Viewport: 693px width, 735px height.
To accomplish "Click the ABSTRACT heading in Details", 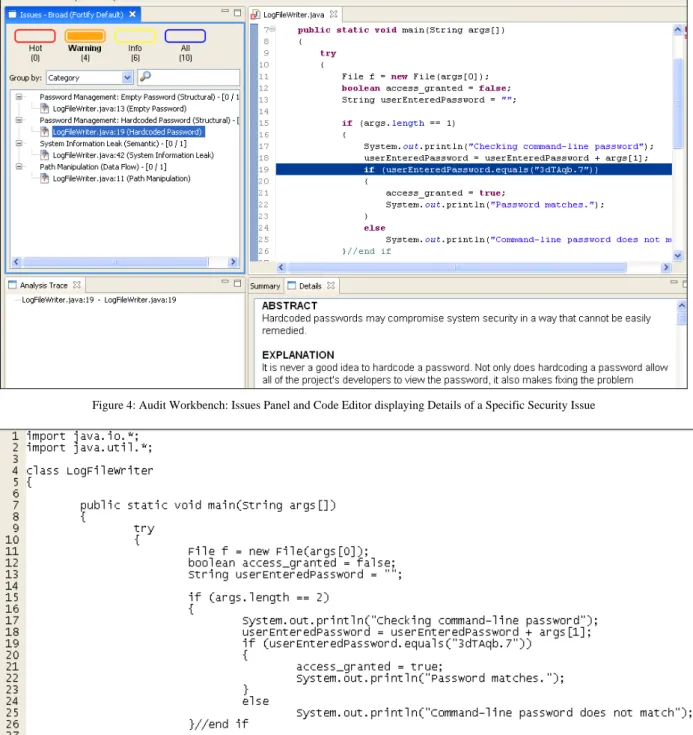I will coord(289,306).
